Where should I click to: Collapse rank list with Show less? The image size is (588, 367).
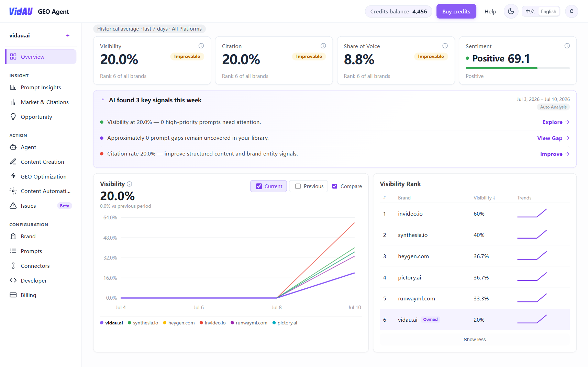pyautogui.click(x=475, y=340)
